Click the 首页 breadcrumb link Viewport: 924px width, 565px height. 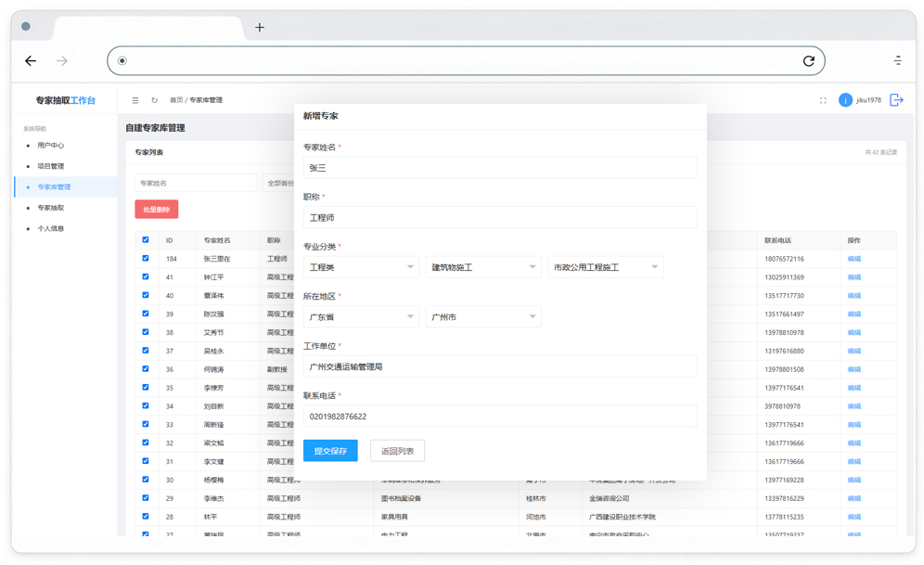(x=176, y=100)
